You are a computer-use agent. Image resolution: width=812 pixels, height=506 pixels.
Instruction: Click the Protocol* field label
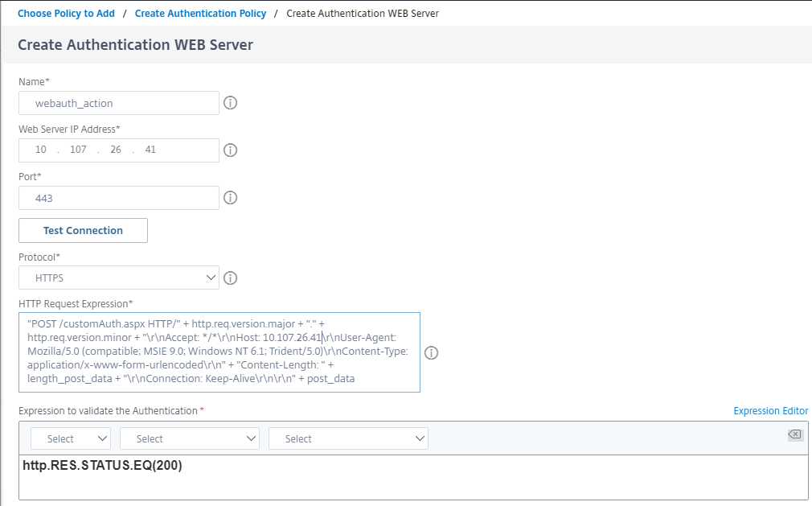pos(39,257)
